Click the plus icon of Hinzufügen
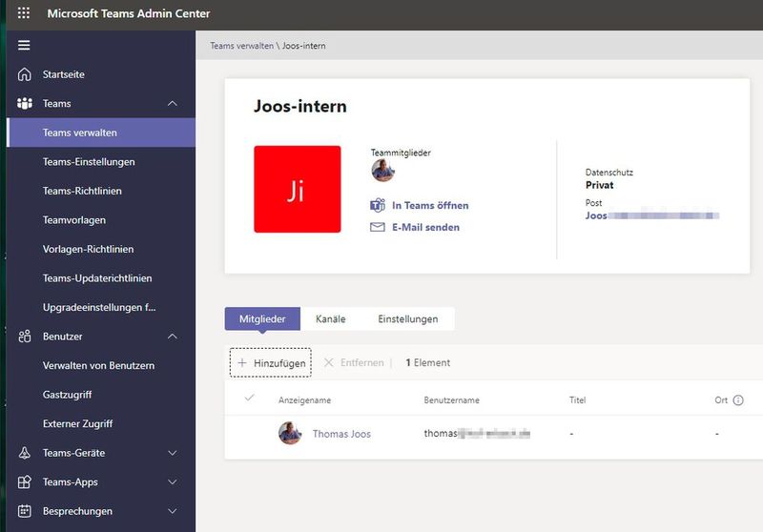The width and height of the screenshot is (763, 532). (242, 363)
